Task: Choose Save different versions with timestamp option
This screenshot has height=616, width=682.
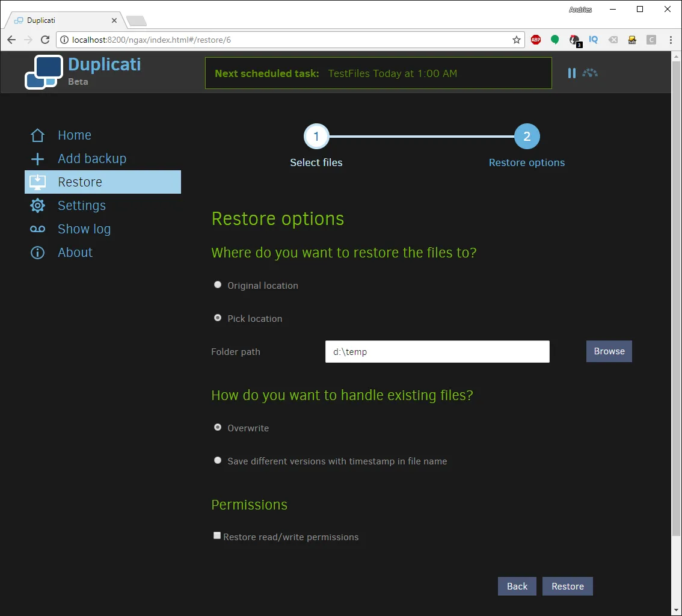Action: [x=218, y=461]
